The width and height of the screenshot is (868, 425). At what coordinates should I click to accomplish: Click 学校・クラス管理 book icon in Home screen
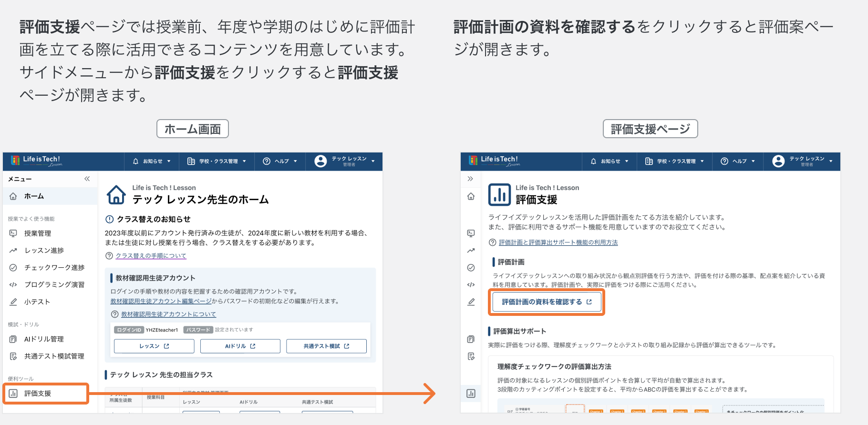(x=191, y=161)
